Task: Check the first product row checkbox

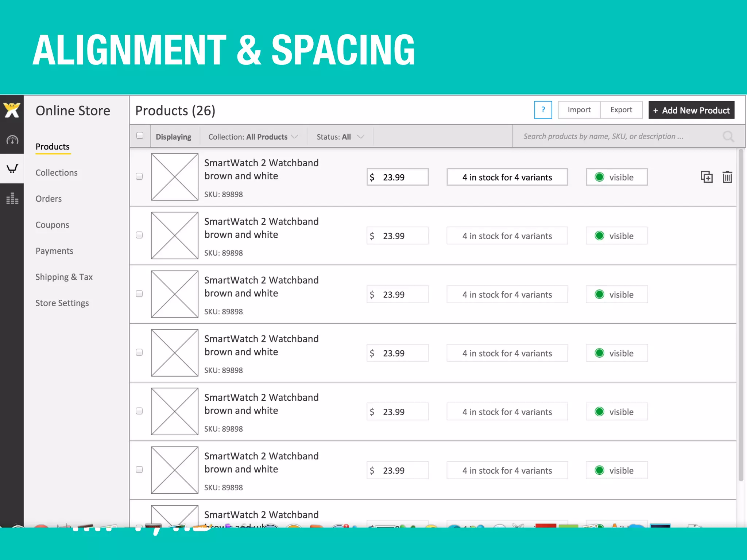Action: click(139, 176)
